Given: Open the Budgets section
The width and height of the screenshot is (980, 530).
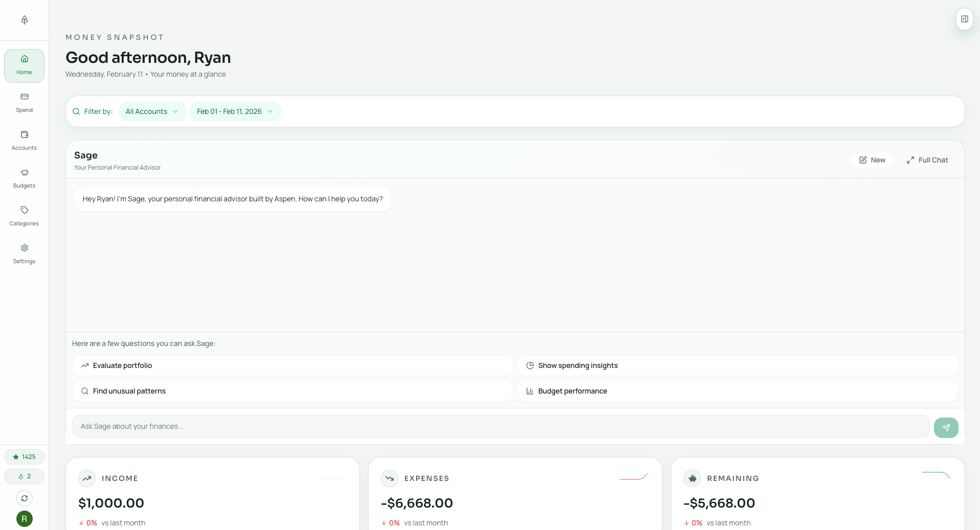Looking at the screenshot, I should 24,178.
